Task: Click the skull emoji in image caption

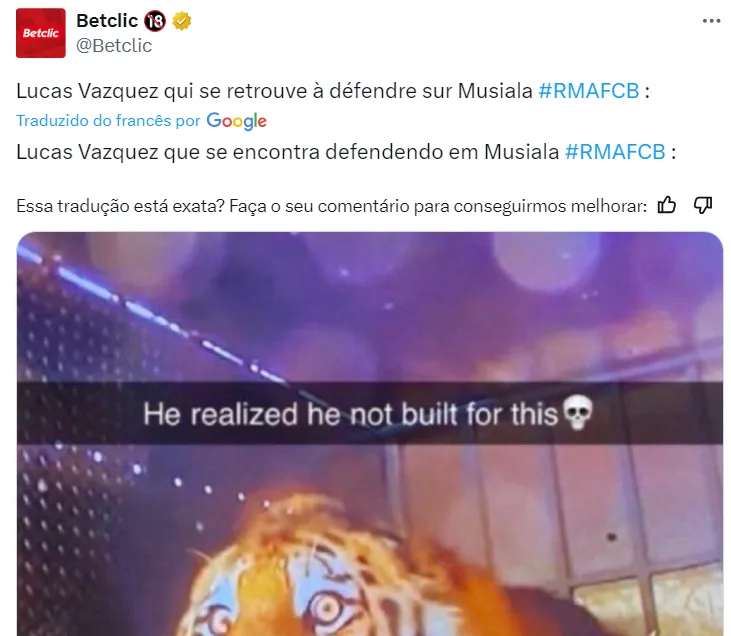Action: pyautogui.click(x=578, y=413)
